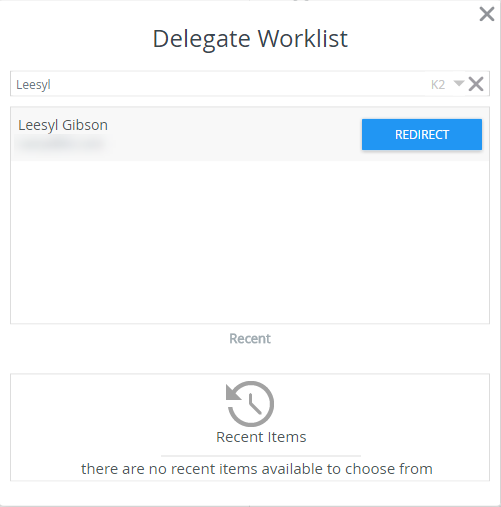Click divider line below Recent Items
The height and width of the screenshot is (507, 501).
pos(261,455)
